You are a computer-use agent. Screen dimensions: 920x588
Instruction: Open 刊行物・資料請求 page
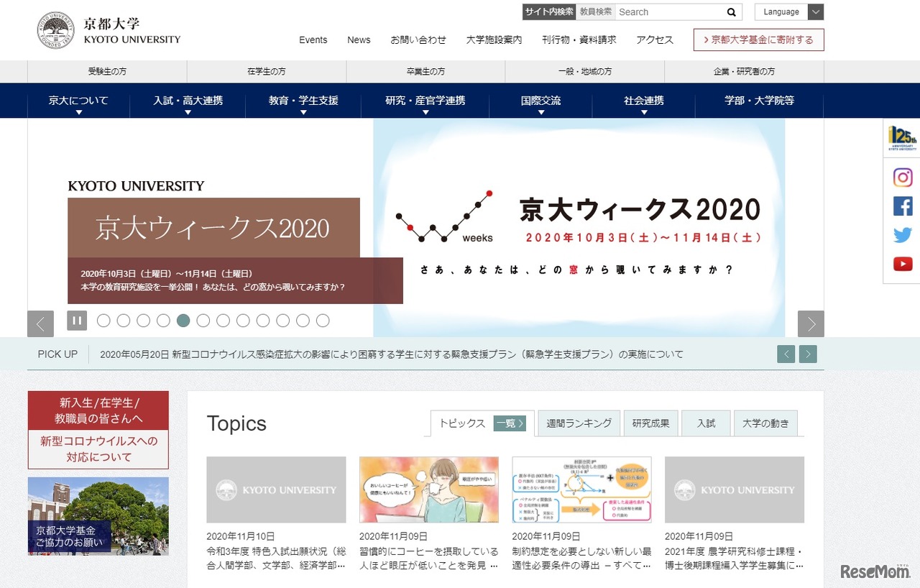click(x=579, y=40)
